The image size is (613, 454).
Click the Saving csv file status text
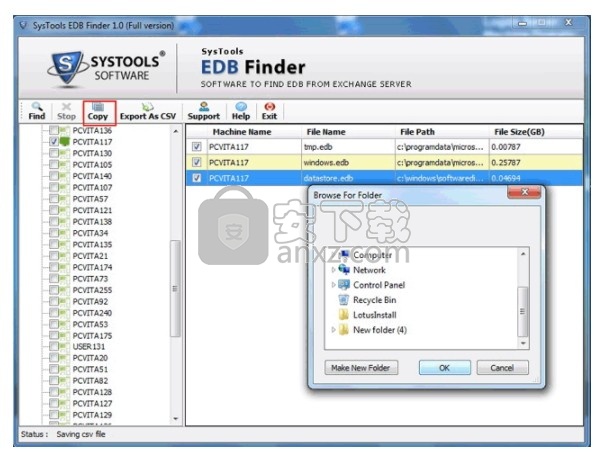(81, 434)
